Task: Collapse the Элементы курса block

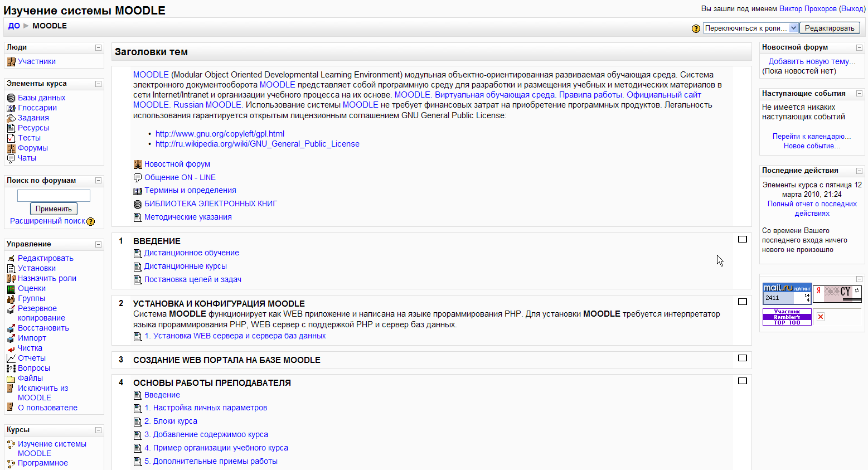Action: pos(99,84)
